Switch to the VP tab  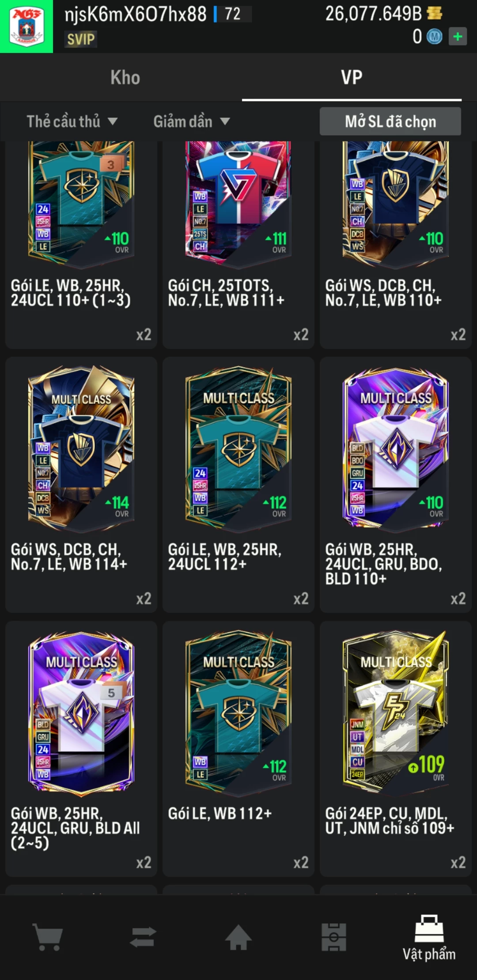coord(352,78)
